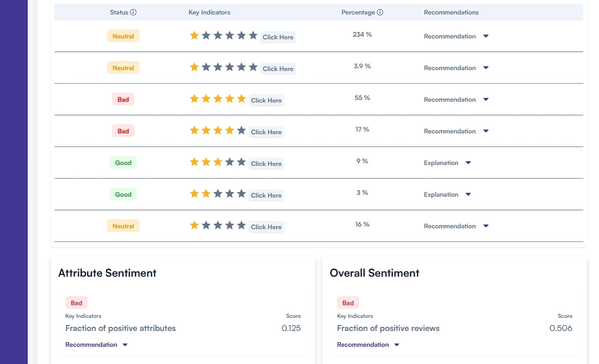The image size is (599, 364).
Task: Click the Good status badge in the 9 % row
Action: click(123, 163)
